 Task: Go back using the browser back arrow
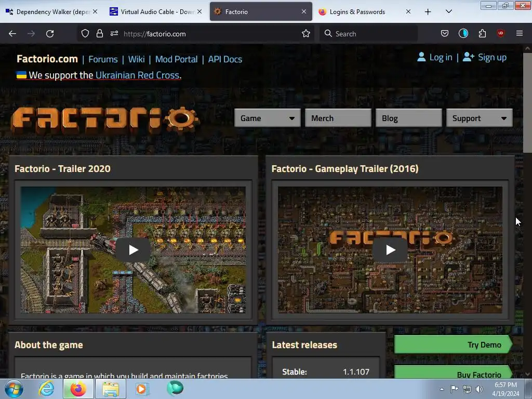click(x=12, y=34)
